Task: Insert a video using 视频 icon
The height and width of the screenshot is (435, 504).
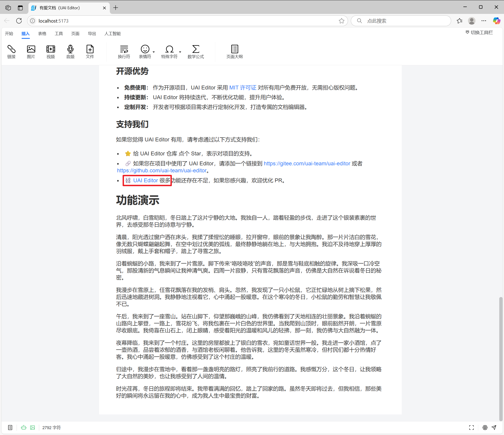Action: click(x=51, y=51)
